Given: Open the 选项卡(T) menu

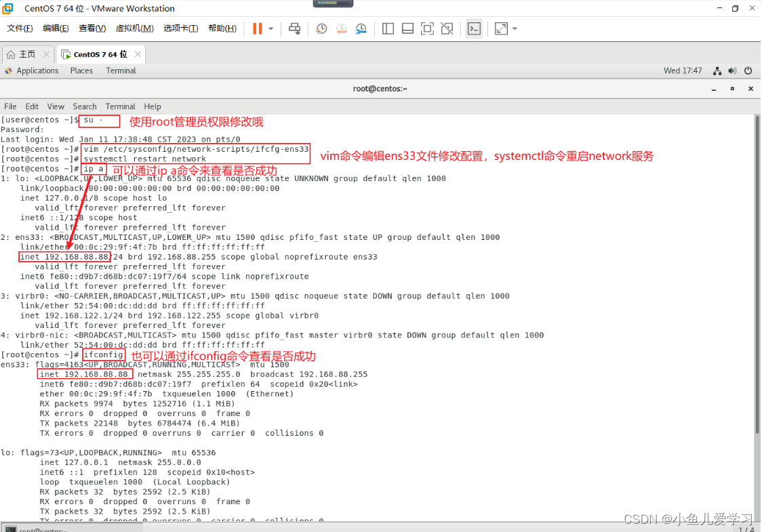Looking at the screenshot, I should coord(181,28).
